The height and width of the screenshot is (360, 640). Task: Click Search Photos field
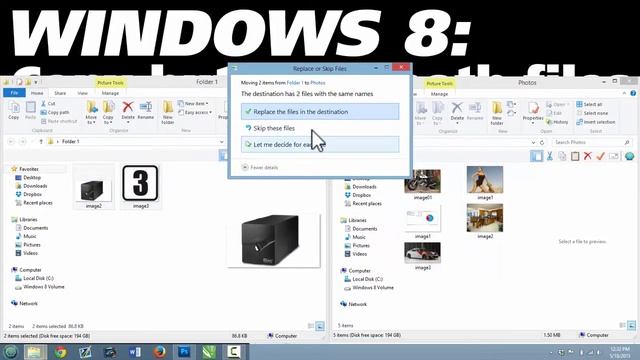pyautogui.click(x=592, y=142)
